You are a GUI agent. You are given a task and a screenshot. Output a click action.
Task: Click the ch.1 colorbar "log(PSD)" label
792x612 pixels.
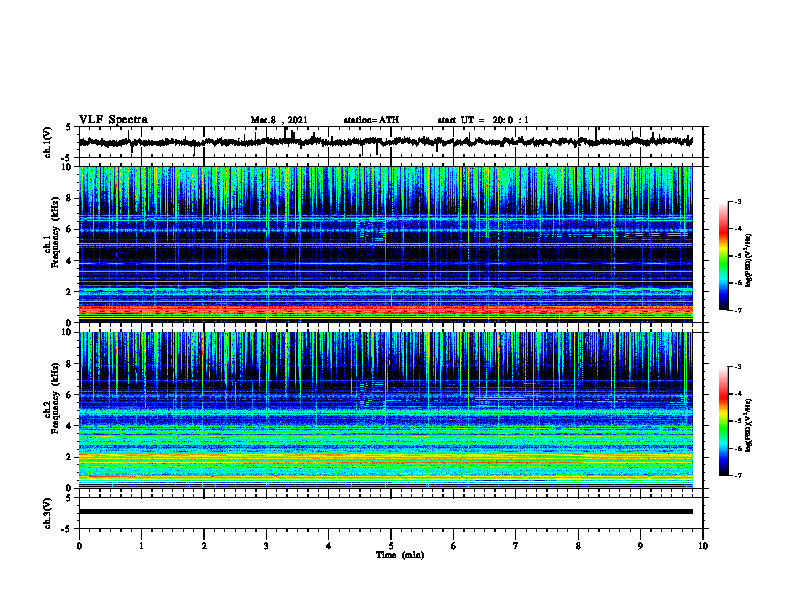(748, 260)
